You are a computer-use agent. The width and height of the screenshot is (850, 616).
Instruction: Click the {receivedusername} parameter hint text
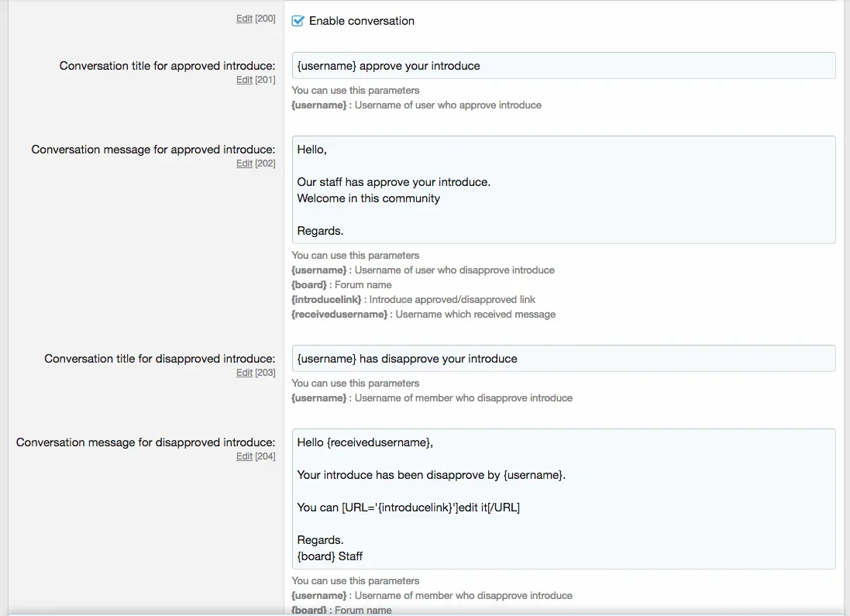click(x=339, y=315)
